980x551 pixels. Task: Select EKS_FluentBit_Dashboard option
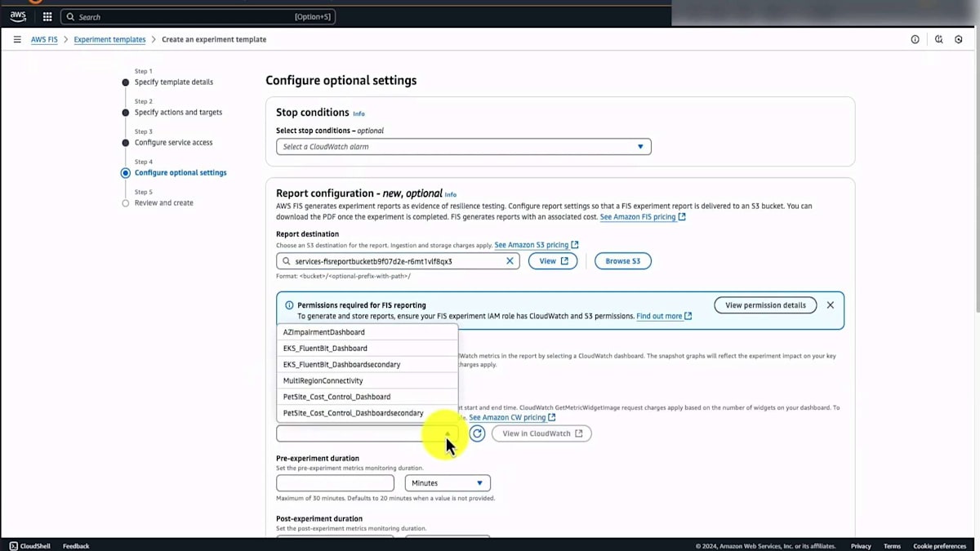[x=367, y=349]
